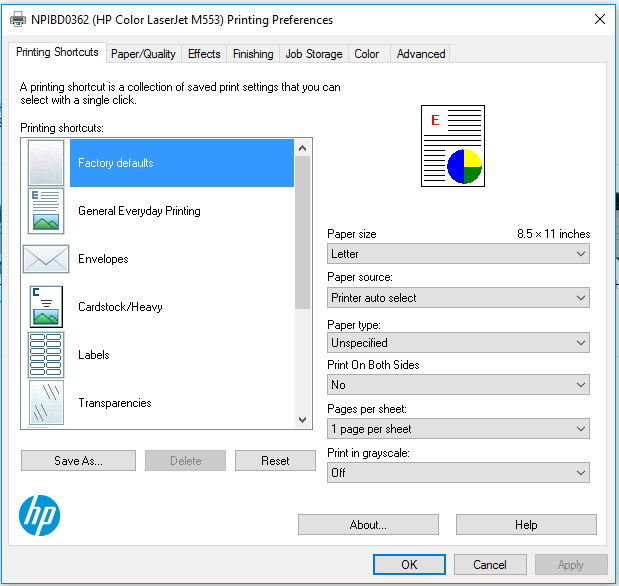Click the shortcuts list scrollbar thumb
Image resolution: width=619 pixels, height=586 pixels.
tap(303, 232)
